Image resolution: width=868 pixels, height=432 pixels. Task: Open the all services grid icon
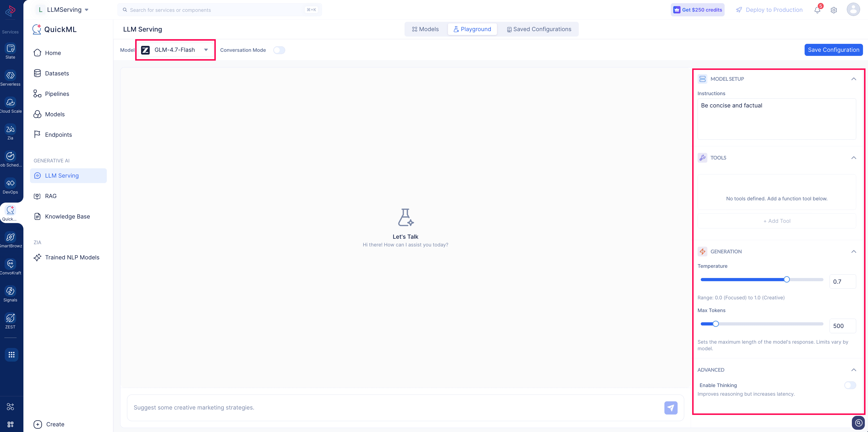pos(11,355)
